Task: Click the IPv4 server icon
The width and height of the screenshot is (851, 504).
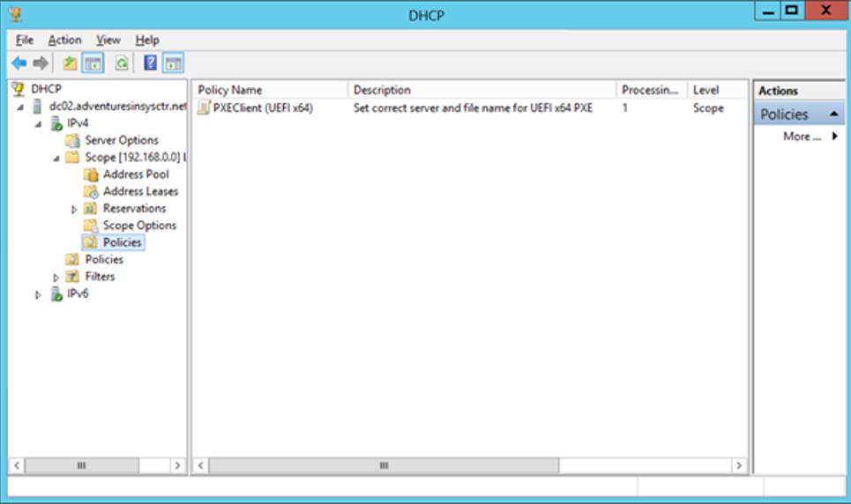Action: pos(56,123)
